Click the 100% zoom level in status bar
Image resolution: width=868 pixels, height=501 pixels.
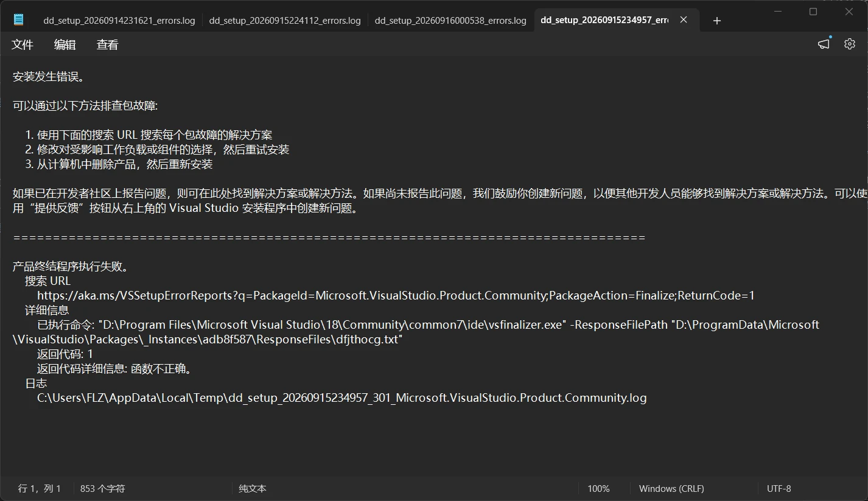[x=598, y=489]
